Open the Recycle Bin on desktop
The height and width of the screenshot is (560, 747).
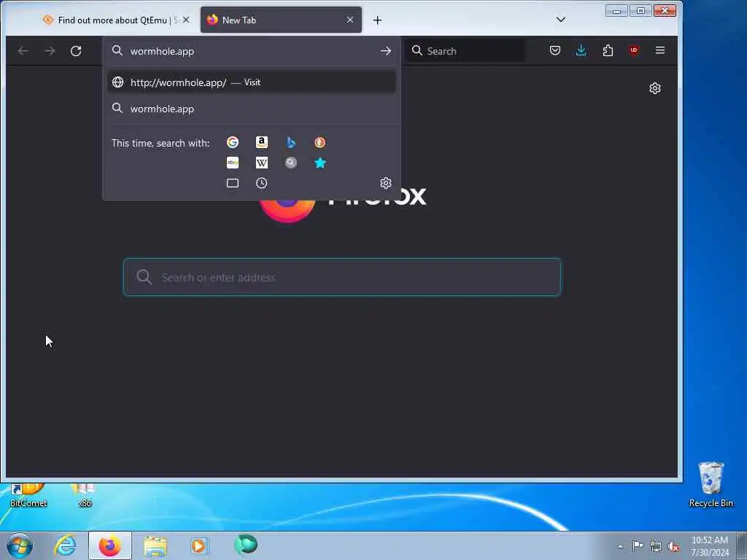pyautogui.click(x=711, y=484)
